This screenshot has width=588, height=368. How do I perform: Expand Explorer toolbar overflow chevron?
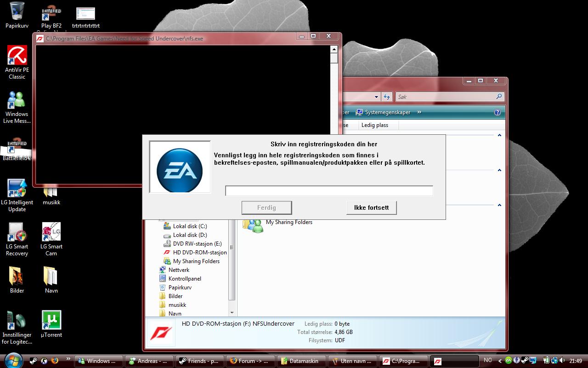[419, 112]
